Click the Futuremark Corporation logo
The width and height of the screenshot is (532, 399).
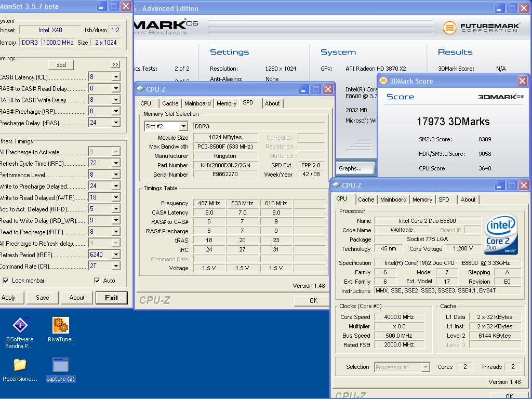pos(482,28)
